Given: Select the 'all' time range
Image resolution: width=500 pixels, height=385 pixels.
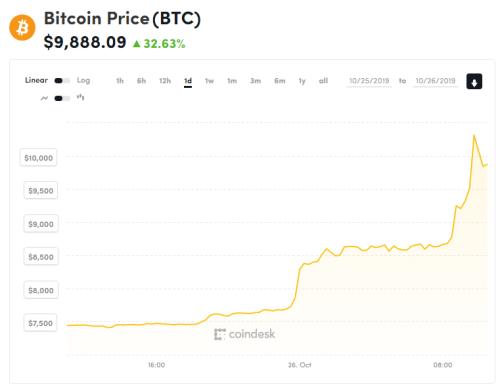Looking at the screenshot, I should tap(323, 81).
